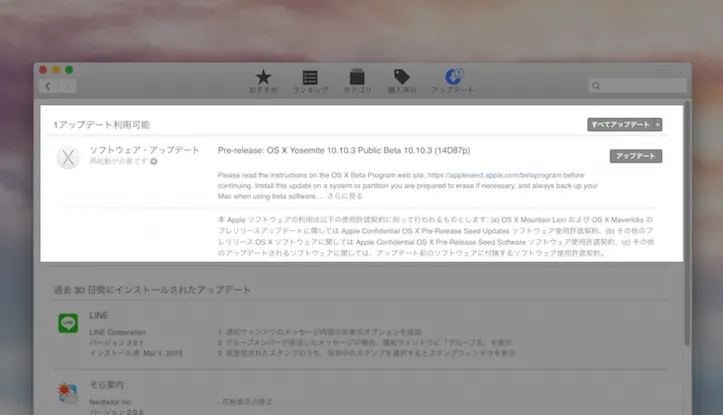Open the おすすめ (Featured) star tab

click(263, 82)
